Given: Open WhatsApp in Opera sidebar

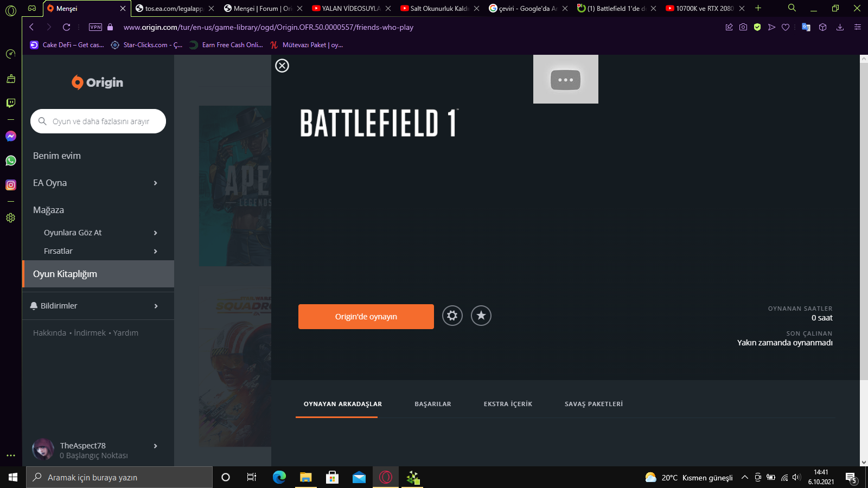Looking at the screenshot, I should [11, 160].
